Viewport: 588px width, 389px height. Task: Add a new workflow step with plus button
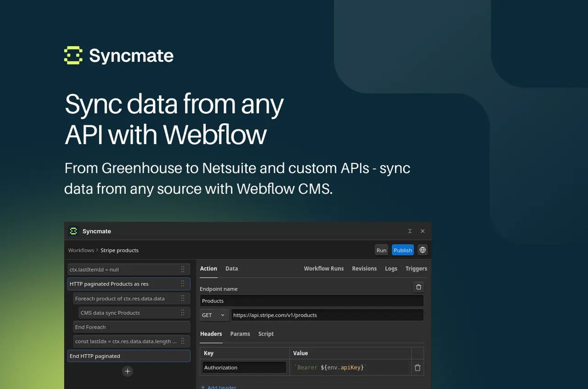pos(128,371)
